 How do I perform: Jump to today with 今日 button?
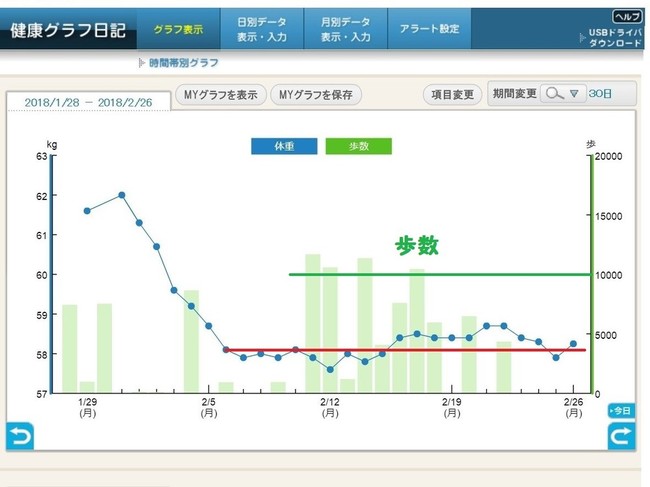click(621, 410)
